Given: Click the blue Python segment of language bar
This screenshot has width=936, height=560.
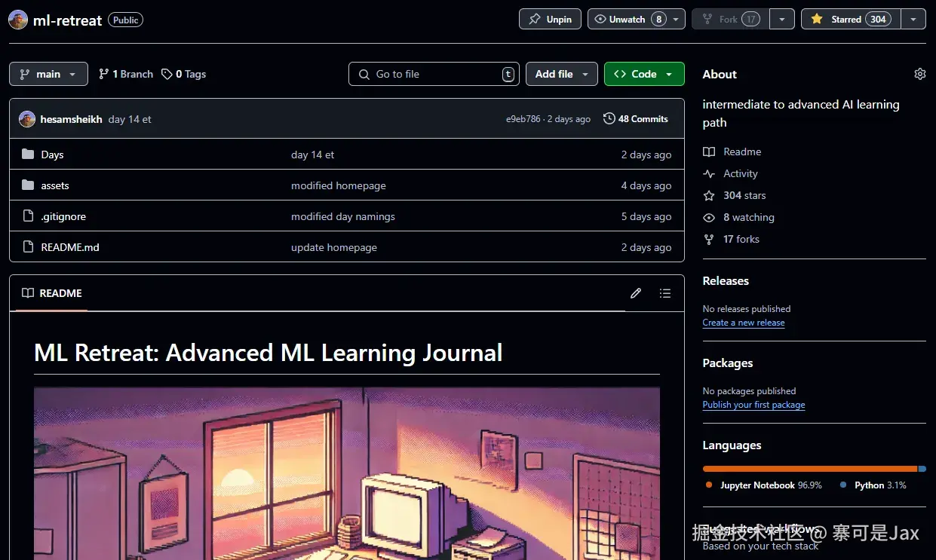Looking at the screenshot, I should click(x=922, y=469).
